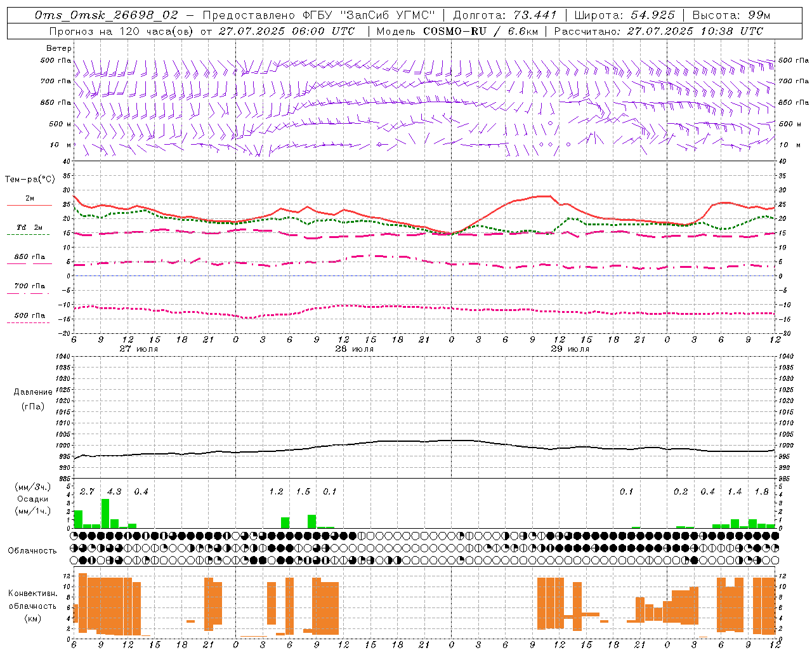Click the forecast start "27.07.2025 06:00 UTC"
812x650 pixels.
coord(287,30)
